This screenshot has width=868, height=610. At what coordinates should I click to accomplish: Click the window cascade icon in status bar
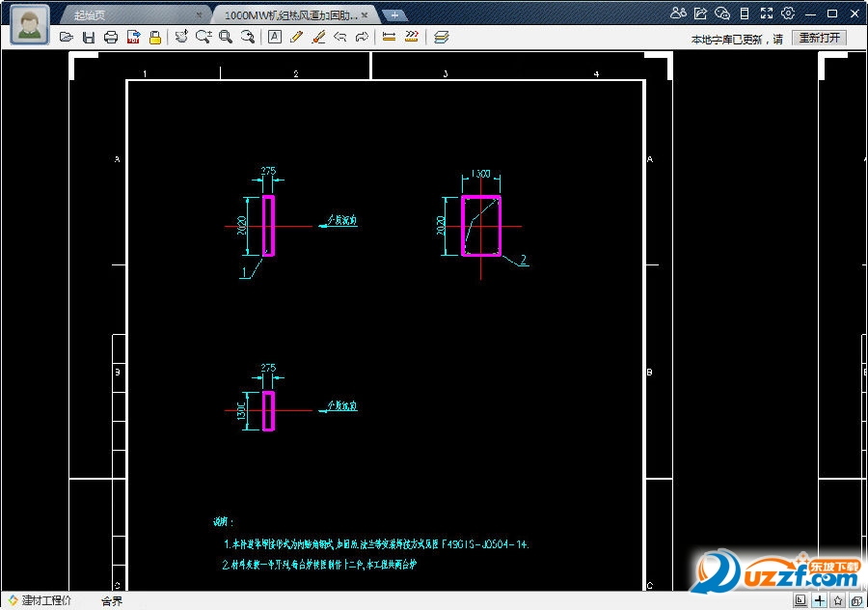(x=857, y=600)
